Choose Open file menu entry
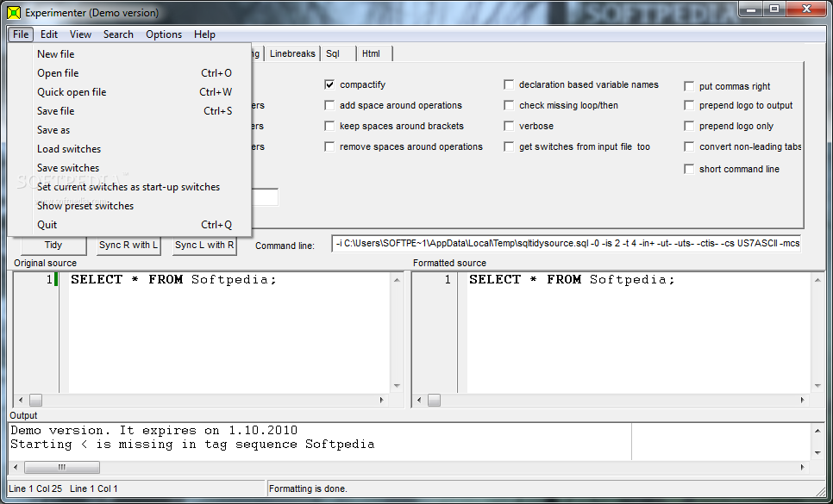 click(129, 73)
